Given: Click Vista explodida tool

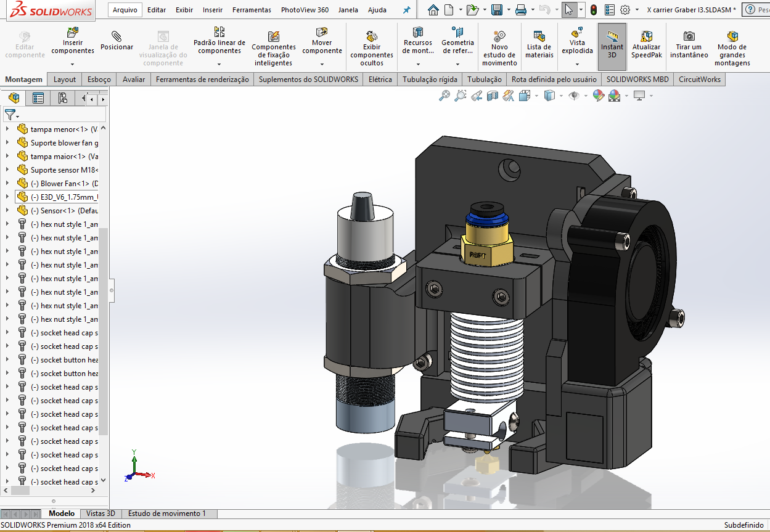Looking at the screenshot, I should click(x=577, y=41).
